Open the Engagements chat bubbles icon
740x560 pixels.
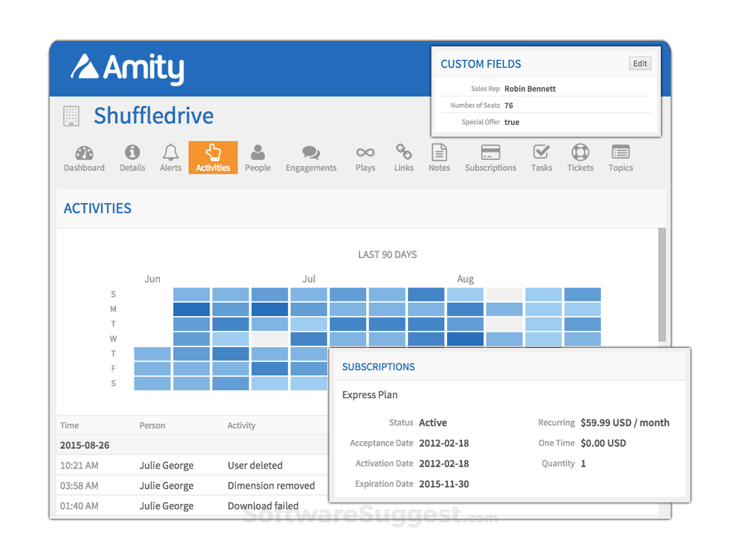[311, 153]
